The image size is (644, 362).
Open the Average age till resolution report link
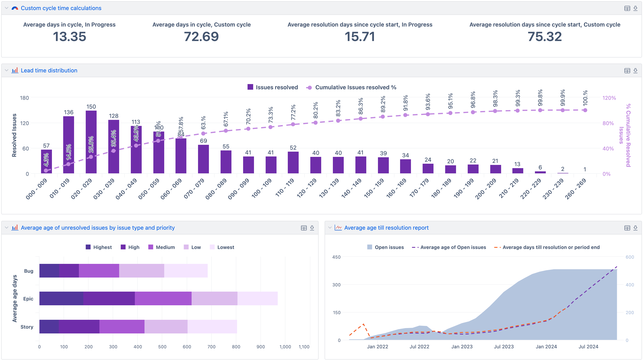(x=386, y=228)
